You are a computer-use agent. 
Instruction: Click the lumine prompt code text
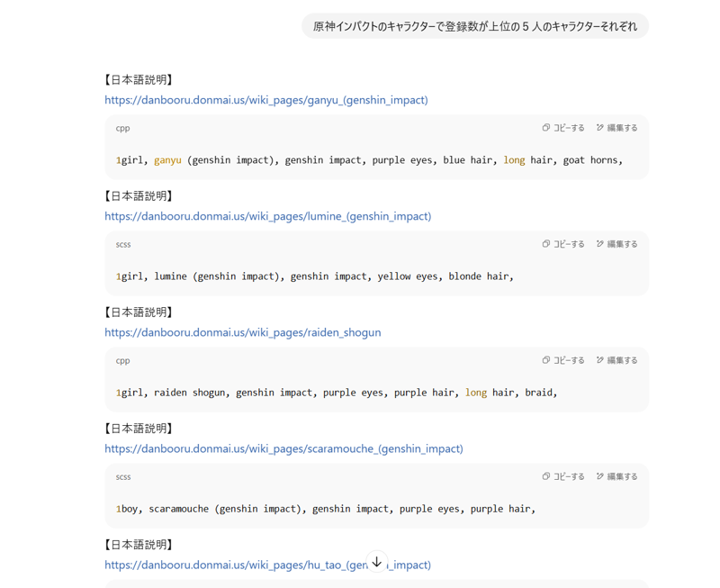click(314, 276)
